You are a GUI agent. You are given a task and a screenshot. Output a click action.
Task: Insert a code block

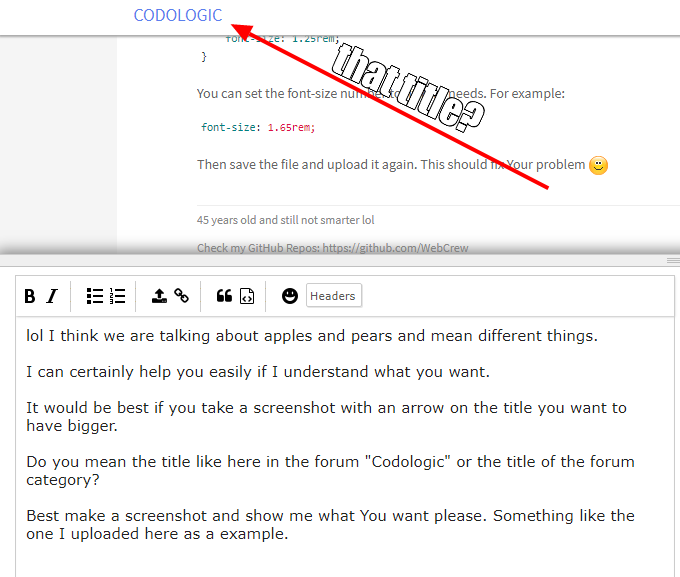(x=247, y=296)
